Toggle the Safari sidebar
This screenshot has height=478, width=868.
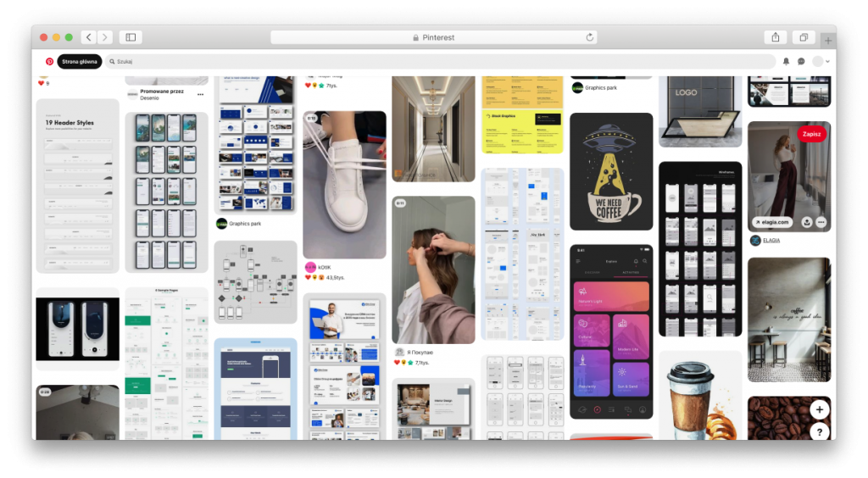tap(131, 37)
